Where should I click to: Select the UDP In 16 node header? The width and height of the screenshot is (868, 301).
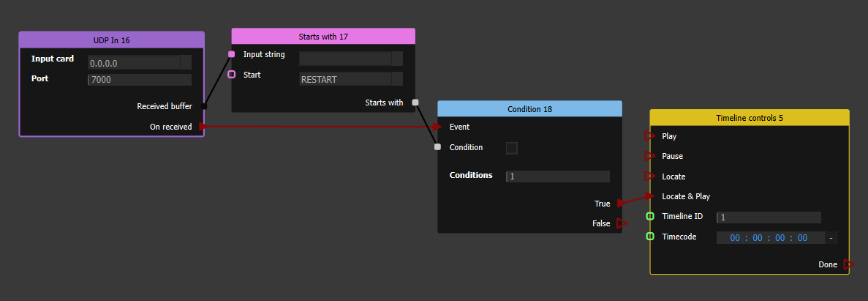click(112, 40)
